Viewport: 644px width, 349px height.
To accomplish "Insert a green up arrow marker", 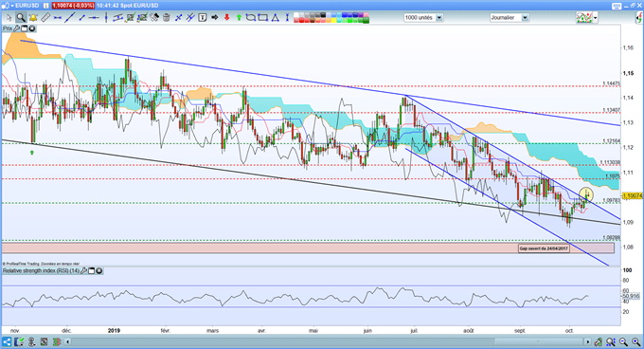I will coord(239,18).
